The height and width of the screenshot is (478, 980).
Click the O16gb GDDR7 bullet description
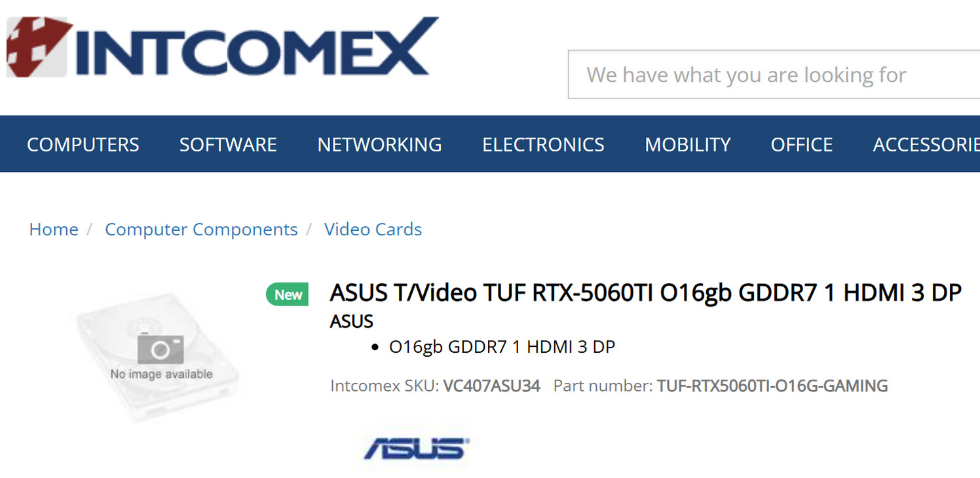[502, 347]
